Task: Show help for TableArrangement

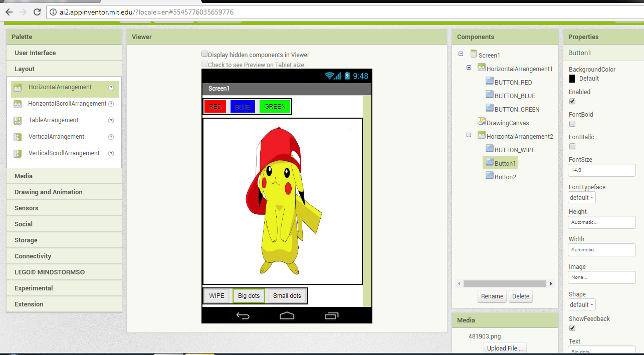Action: (x=111, y=120)
